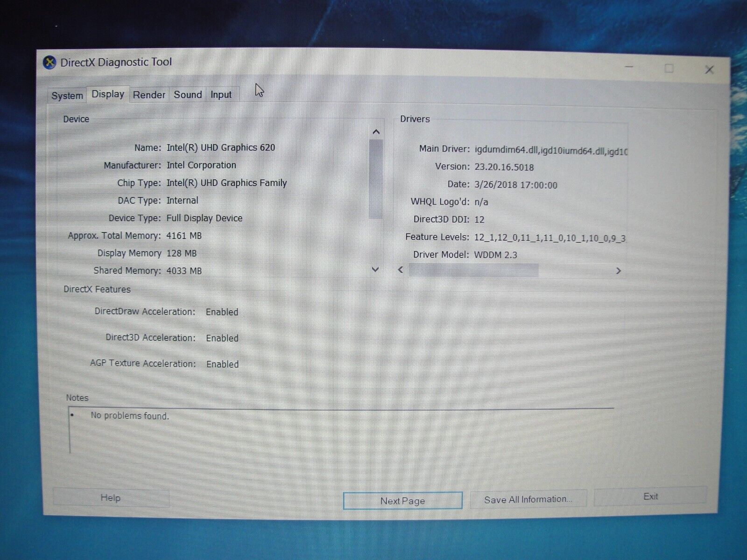Click the Drivers horizontal scrollbar thumb
Image resolution: width=747 pixels, height=560 pixels.
tap(473, 270)
